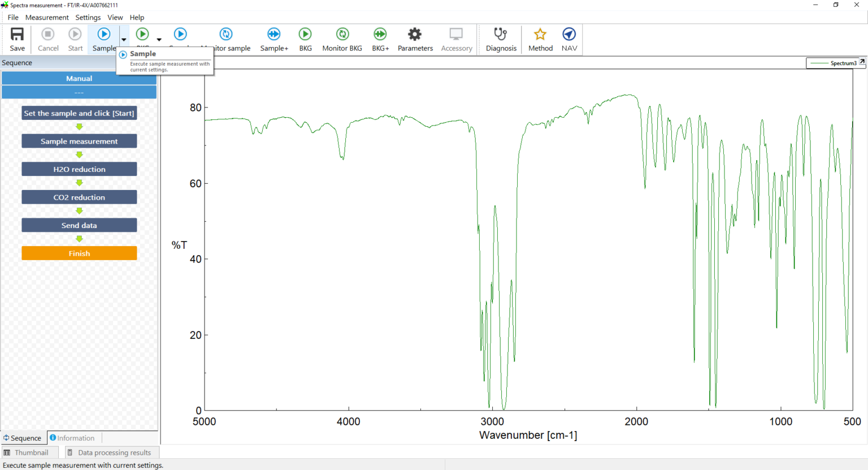Viewport: 868px width, 470px height.
Task: Start a Sample+ measurement
Action: point(274,34)
